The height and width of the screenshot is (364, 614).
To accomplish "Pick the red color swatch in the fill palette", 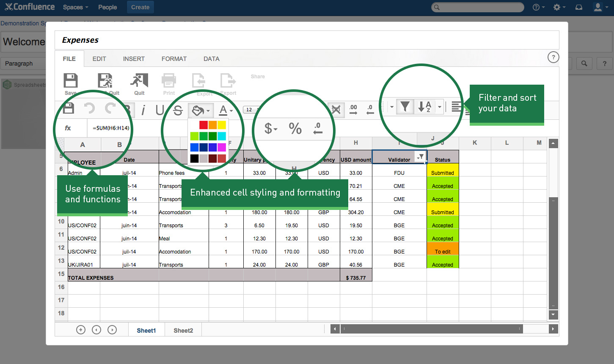I will [204, 124].
